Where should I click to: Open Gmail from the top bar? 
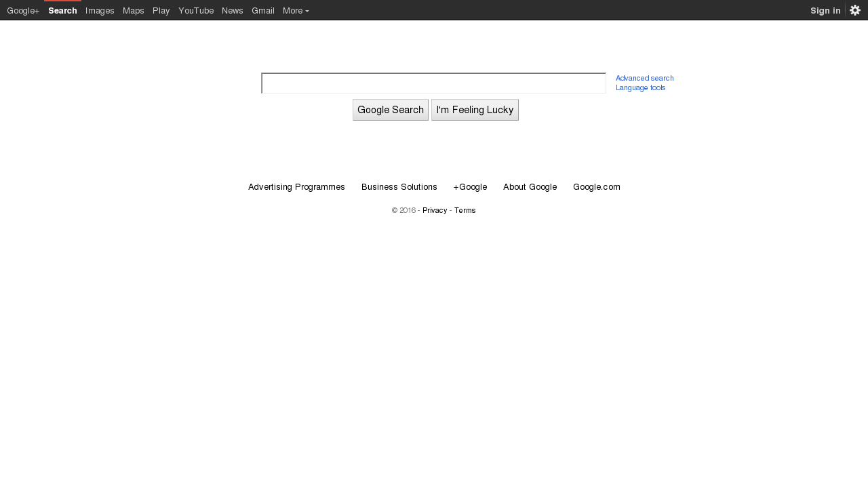pyautogui.click(x=263, y=10)
